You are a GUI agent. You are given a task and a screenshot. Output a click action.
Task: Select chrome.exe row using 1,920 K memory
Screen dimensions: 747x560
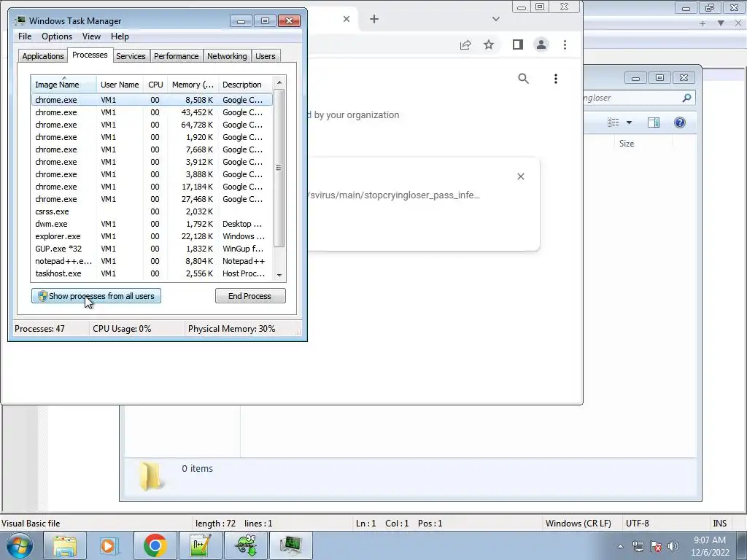[152, 137]
